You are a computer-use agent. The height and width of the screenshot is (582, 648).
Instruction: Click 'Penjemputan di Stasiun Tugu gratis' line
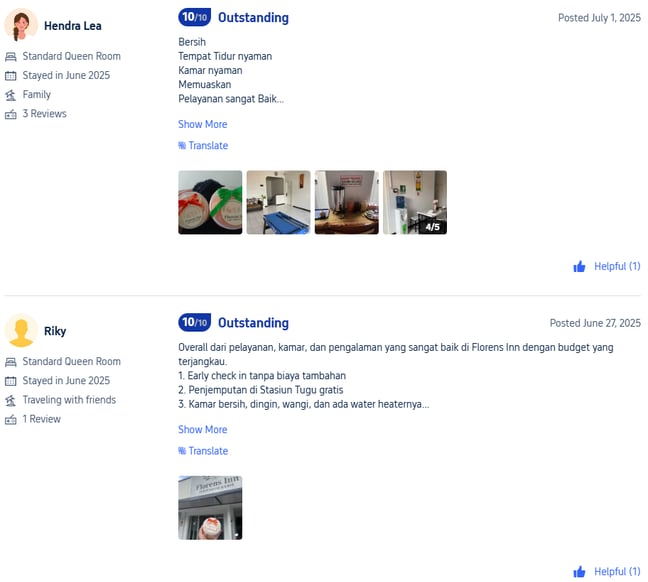coord(261,390)
